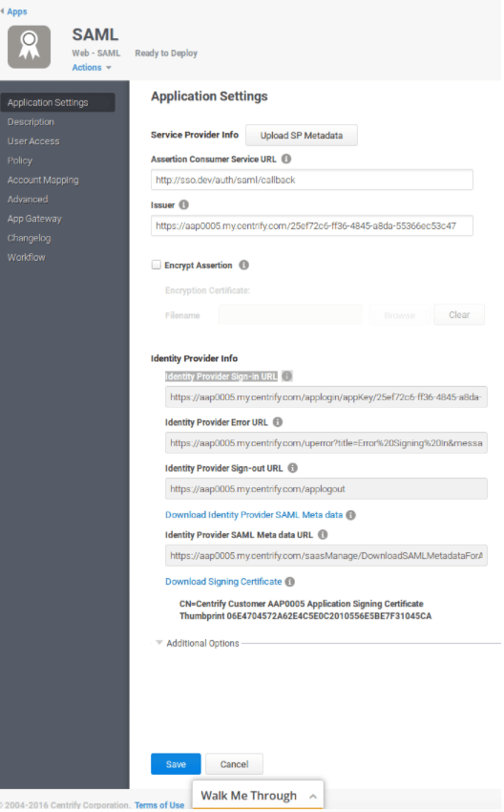View the Changelog sidebar section
The width and height of the screenshot is (504, 812).
click(29, 238)
